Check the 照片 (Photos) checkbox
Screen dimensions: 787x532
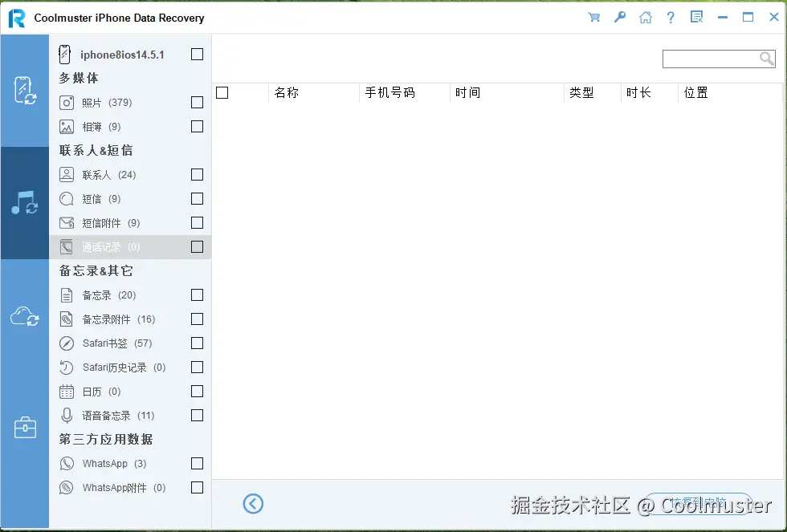(x=196, y=103)
